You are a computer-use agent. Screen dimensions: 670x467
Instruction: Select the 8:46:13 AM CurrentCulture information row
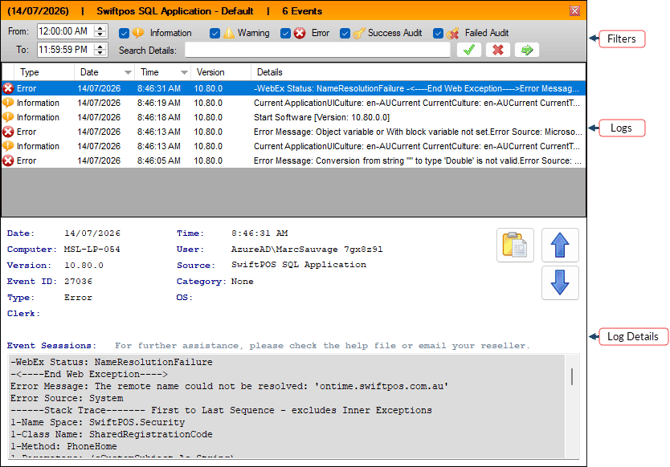(x=294, y=146)
